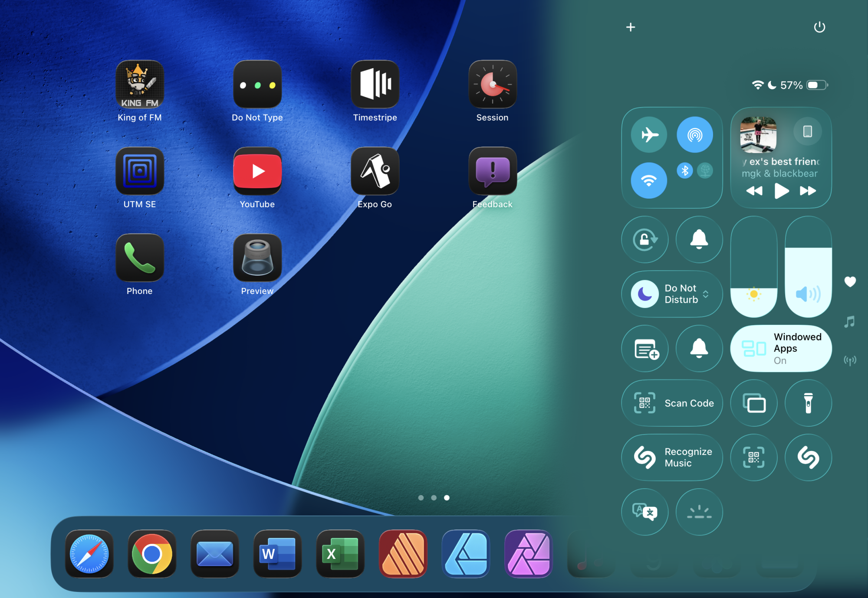Expand Do Not Disturb focus options
This screenshot has width=868, height=598.
(706, 294)
